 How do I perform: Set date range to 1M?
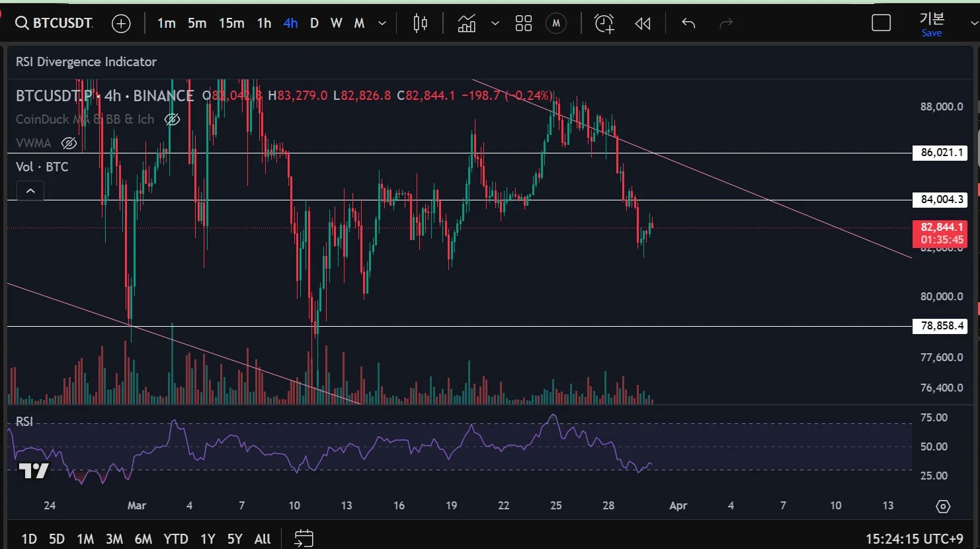85,538
